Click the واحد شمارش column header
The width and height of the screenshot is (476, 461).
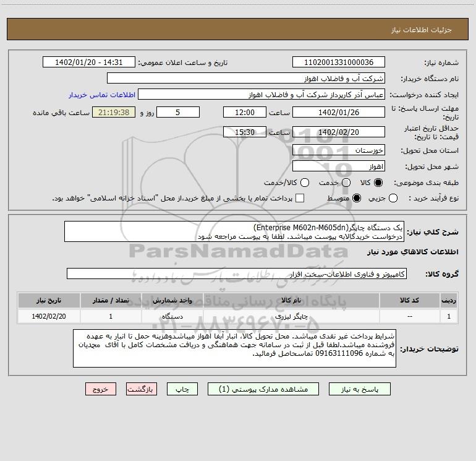[172, 300]
